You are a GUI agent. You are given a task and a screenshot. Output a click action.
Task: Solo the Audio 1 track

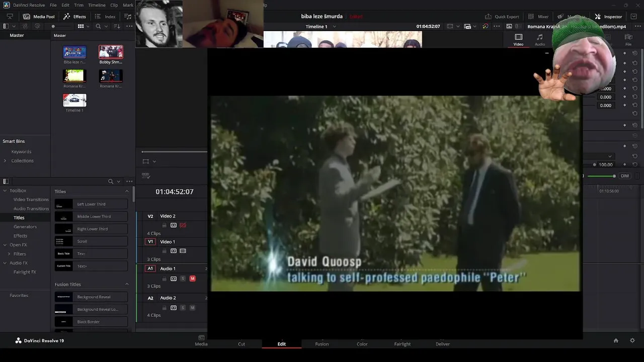pyautogui.click(x=183, y=279)
